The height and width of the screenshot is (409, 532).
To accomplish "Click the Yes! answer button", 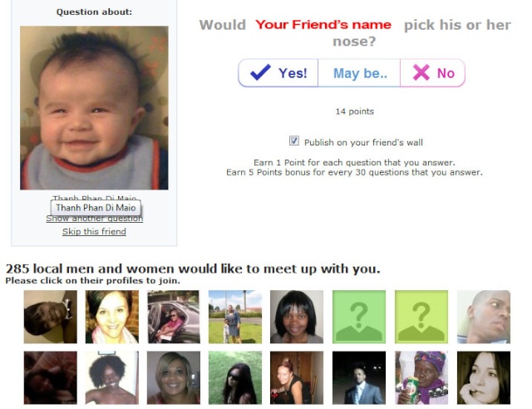I will click(x=278, y=73).
